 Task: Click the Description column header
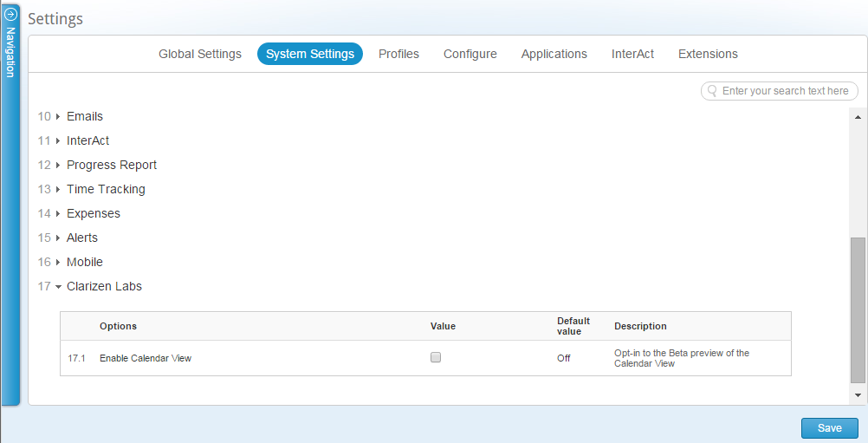pos(640,326)
